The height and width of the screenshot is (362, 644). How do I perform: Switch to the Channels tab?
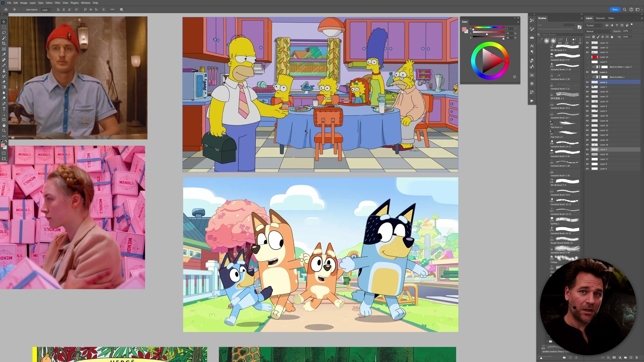pyautogui.click(x=600, y=18)
